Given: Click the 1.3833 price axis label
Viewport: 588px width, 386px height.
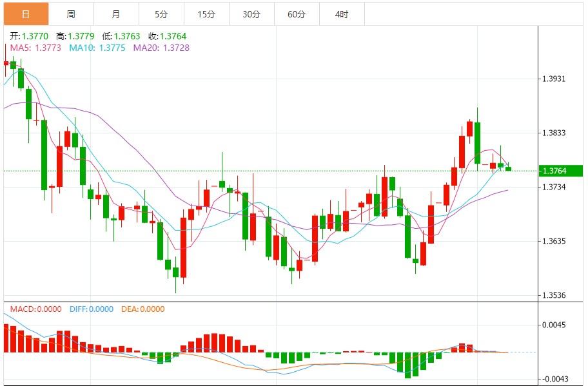Looking at the screenshot, I should coord(554,133).
